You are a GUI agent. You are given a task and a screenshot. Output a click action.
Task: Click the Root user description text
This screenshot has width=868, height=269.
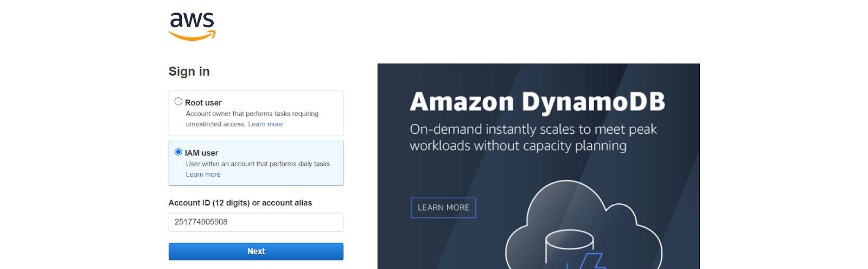(x=252, y=119)
